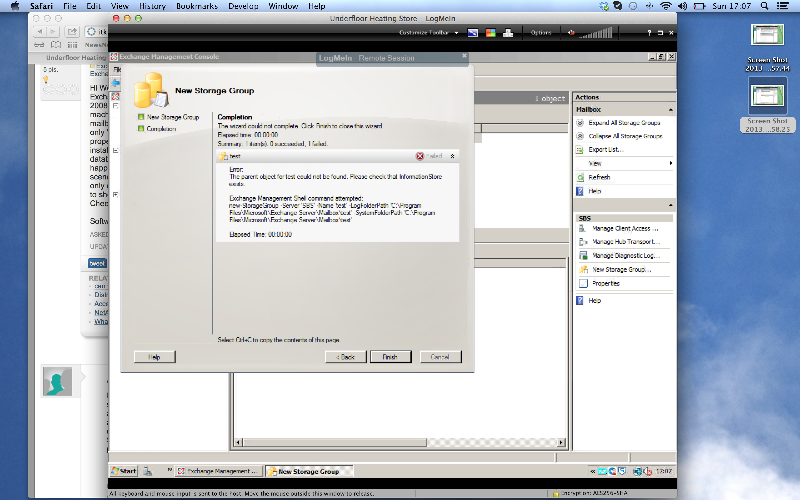Click the scrollbar left arrow in result pane

[238, 442]
